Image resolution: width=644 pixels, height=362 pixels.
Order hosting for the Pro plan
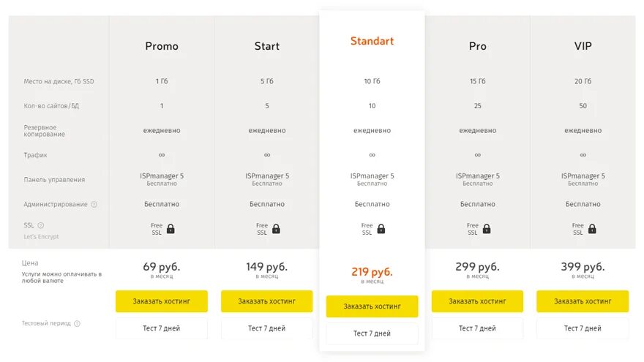tap(477, 301)
